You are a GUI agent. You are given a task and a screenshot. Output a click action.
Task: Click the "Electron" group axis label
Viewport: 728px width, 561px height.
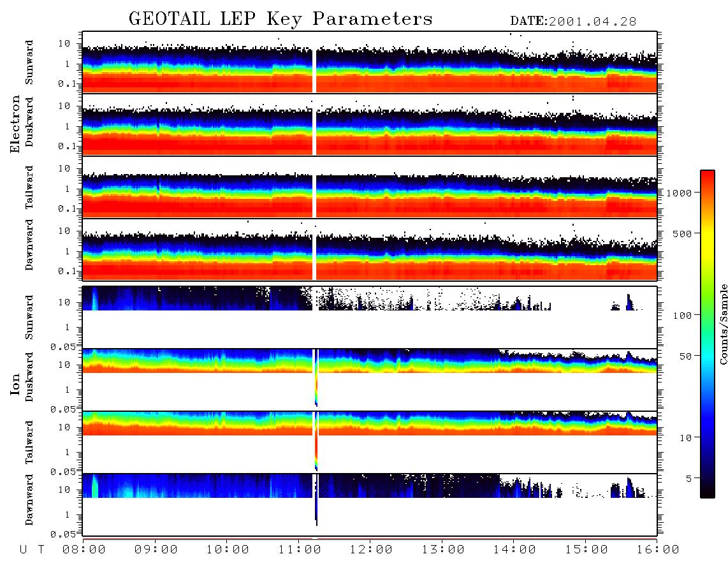click(15, 124)
